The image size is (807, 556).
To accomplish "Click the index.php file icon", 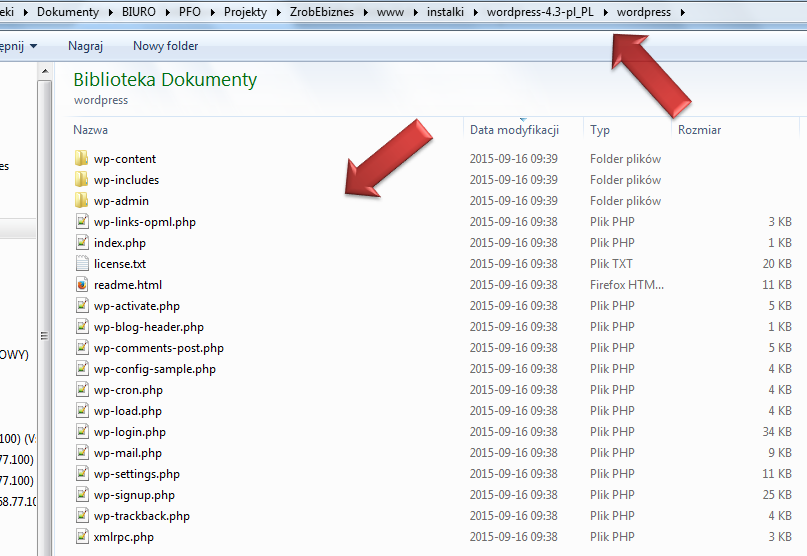I will coord(82,242).
